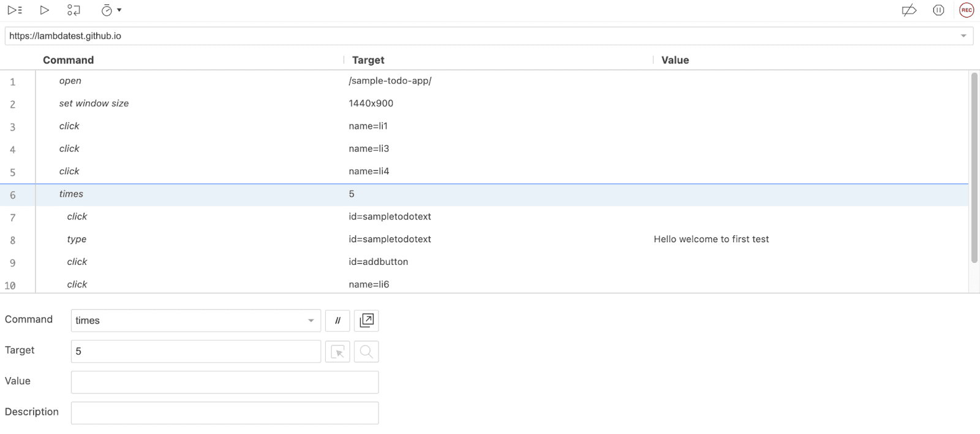980x434 pixels.
Task: Run all tests in the suite
Action: [15, 10]
